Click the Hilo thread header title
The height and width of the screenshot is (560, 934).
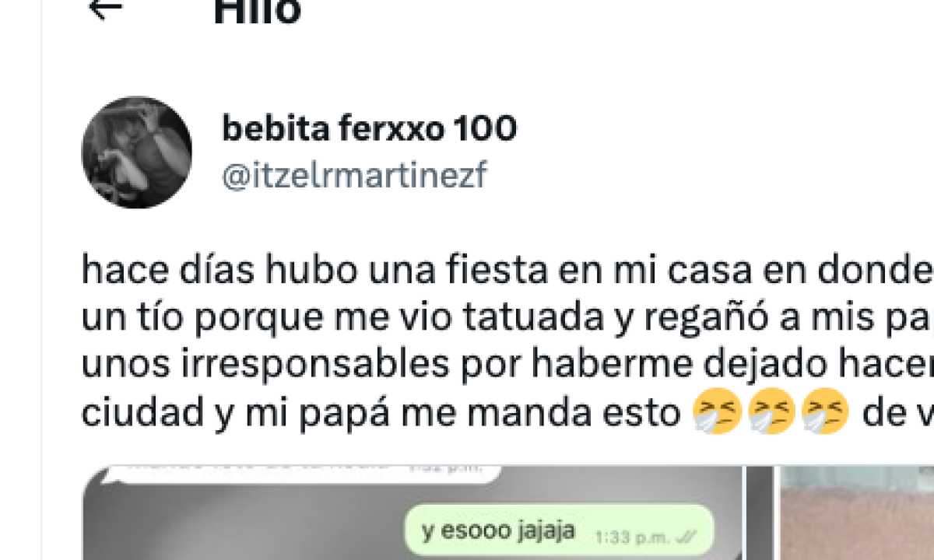(x=257, y=11)
